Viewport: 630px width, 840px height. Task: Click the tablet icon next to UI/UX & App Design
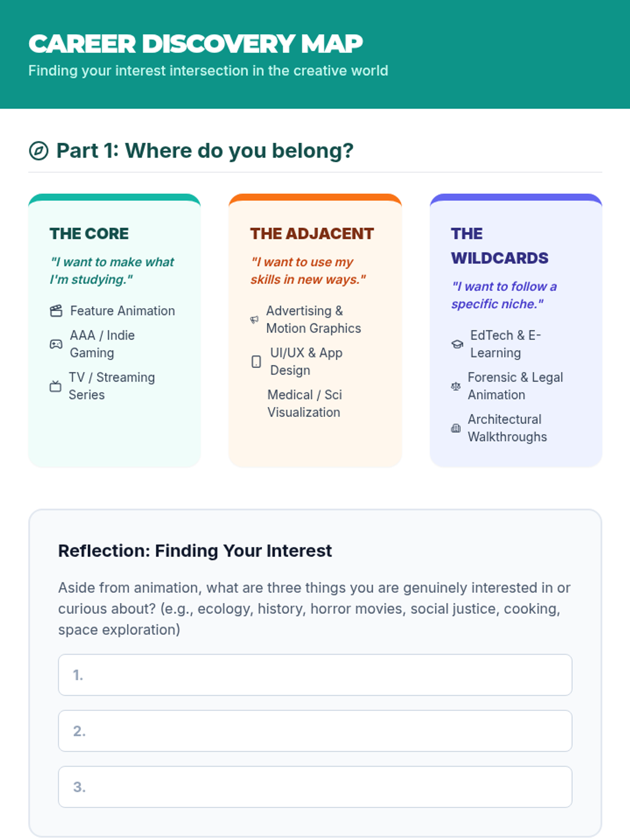[256, 361]
